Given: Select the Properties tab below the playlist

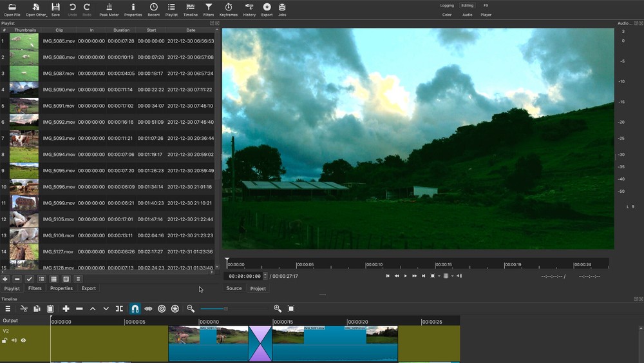Looking at the screenshot, I should (x=61, y=289).
